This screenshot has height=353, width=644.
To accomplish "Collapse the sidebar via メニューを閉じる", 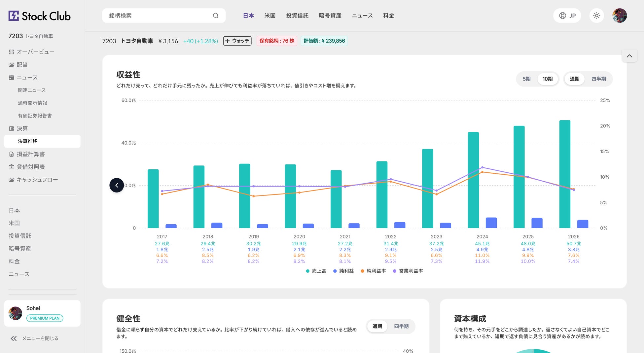I will tap(35, 338).
